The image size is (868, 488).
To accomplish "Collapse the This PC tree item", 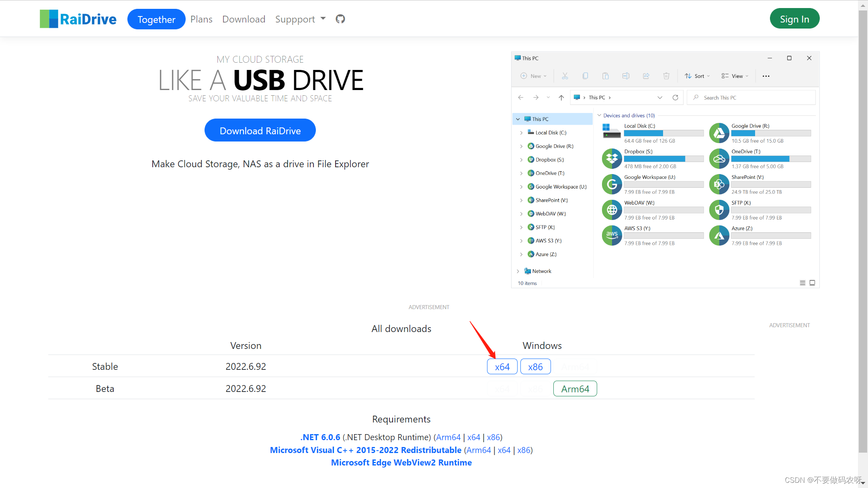I will pos(518,119).
